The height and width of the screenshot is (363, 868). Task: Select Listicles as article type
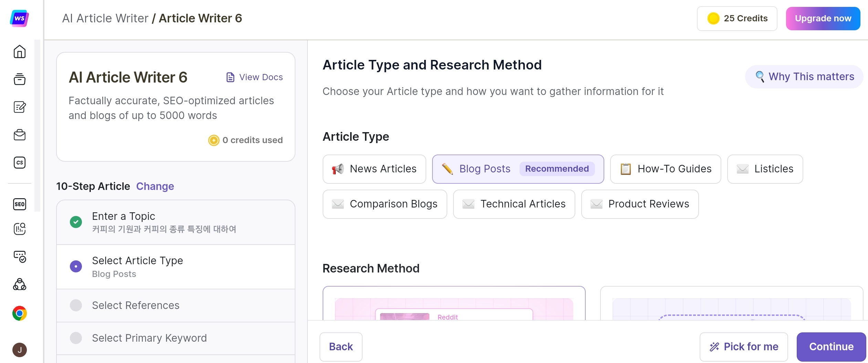[765, 169]
